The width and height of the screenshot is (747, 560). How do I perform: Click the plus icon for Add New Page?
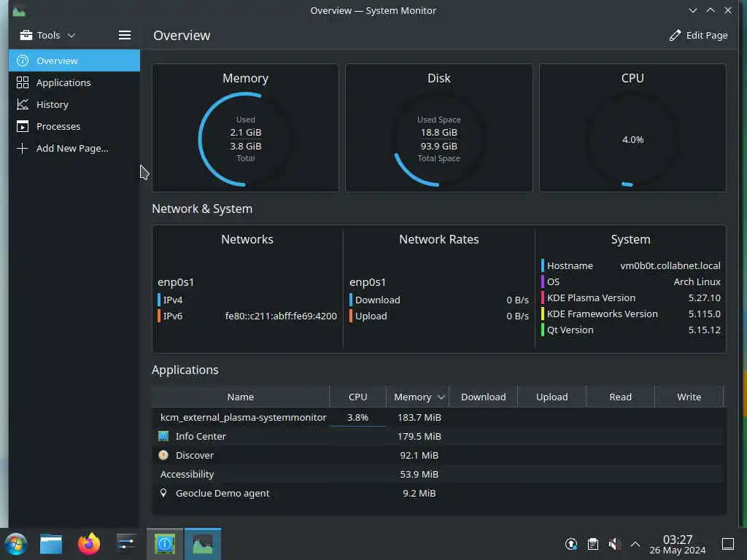pyautogui.click(x=23, y=148)
